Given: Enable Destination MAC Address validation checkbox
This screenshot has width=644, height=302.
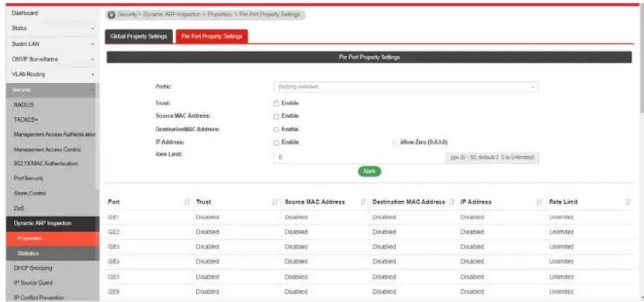Looking at the screenshot, I should (x=276, y=129).
